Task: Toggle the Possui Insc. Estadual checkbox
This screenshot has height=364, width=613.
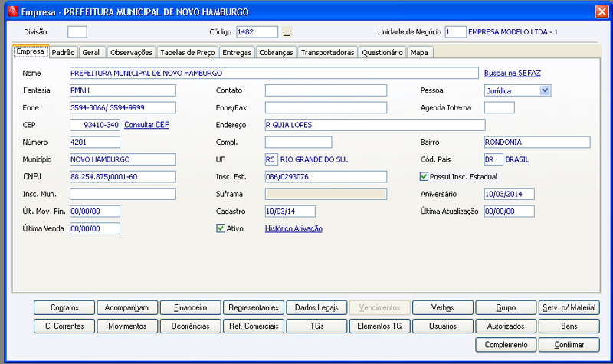Action: [424, 177]
